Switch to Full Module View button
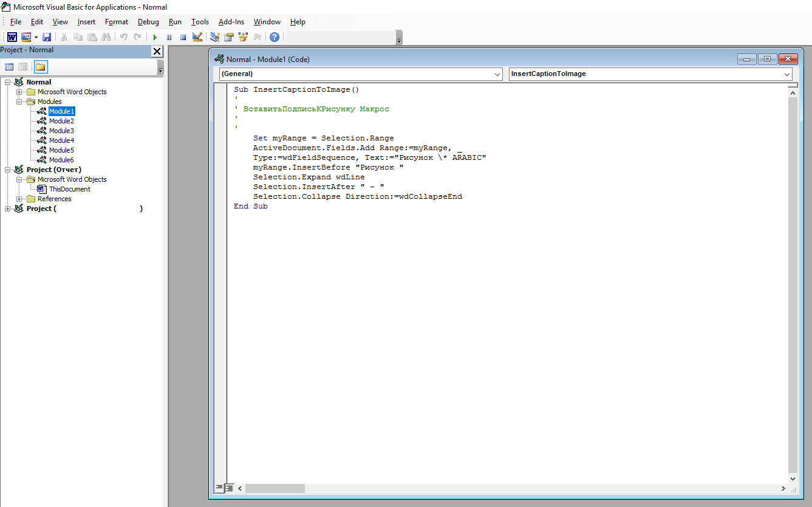 tap(230, 488)
